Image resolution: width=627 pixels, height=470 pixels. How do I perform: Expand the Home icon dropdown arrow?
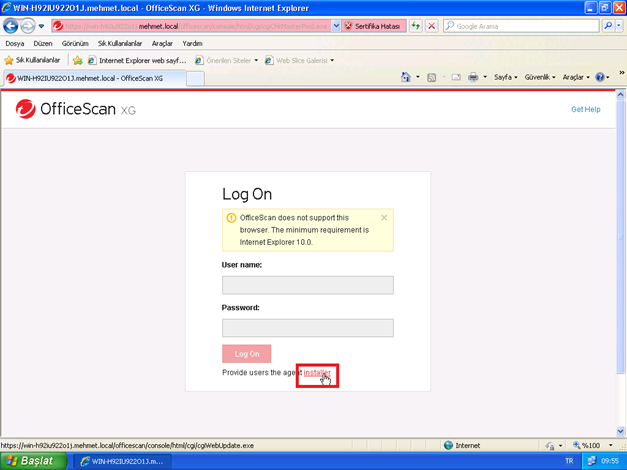click(x=418, y=77)
